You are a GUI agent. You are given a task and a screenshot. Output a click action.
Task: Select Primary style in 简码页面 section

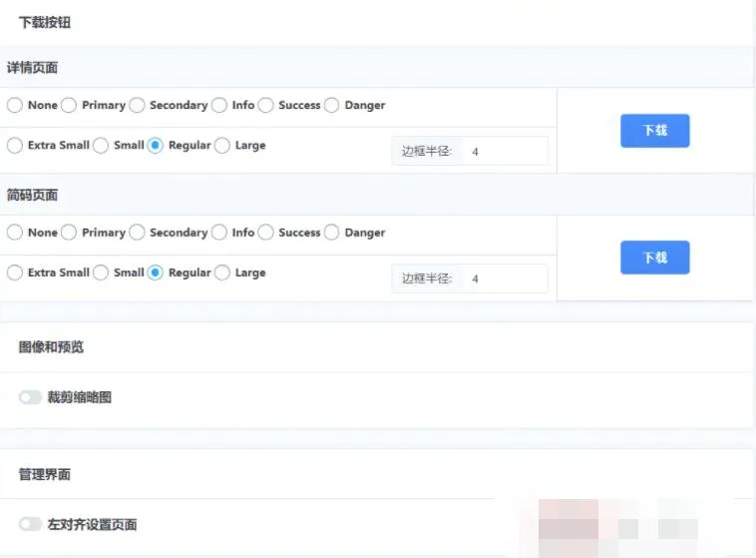coord(69,233)
